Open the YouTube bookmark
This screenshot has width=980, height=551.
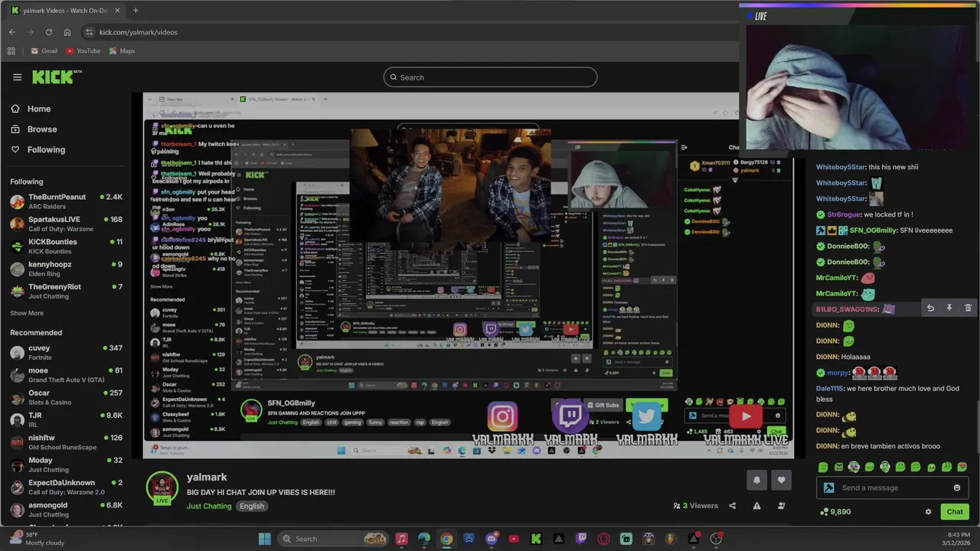point(83,51)
